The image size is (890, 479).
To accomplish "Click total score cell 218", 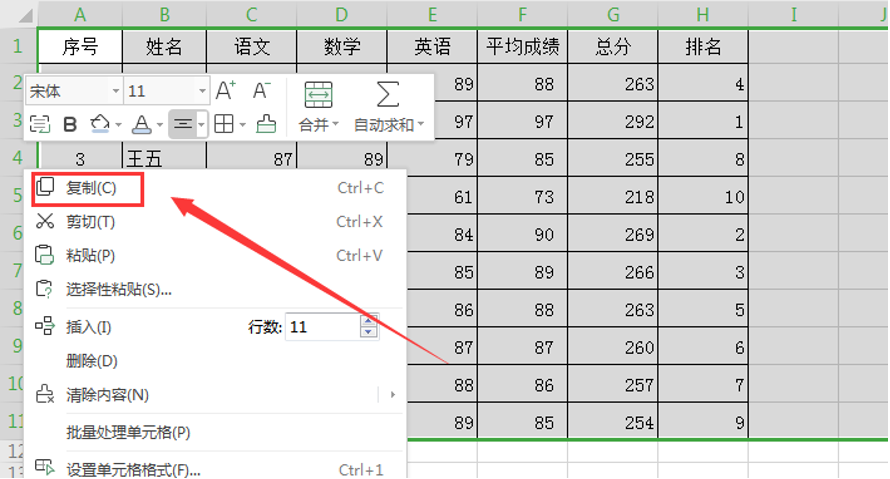I will pos(613,196).
